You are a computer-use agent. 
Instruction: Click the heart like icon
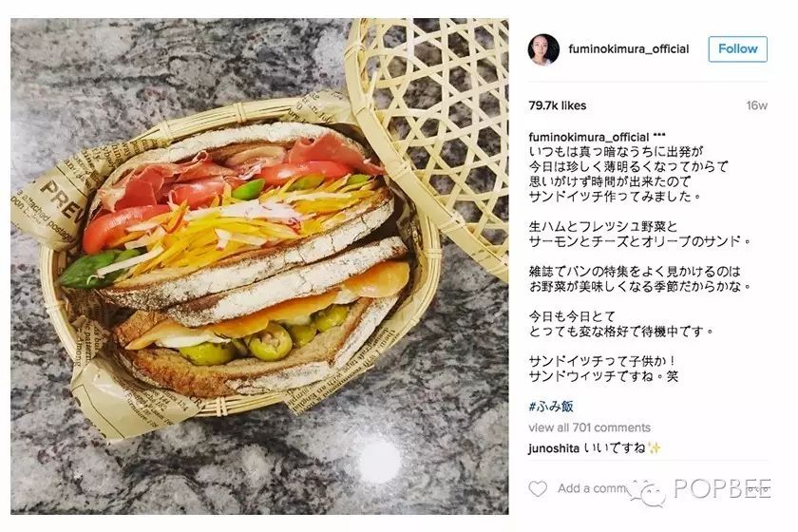click(538, 488)
